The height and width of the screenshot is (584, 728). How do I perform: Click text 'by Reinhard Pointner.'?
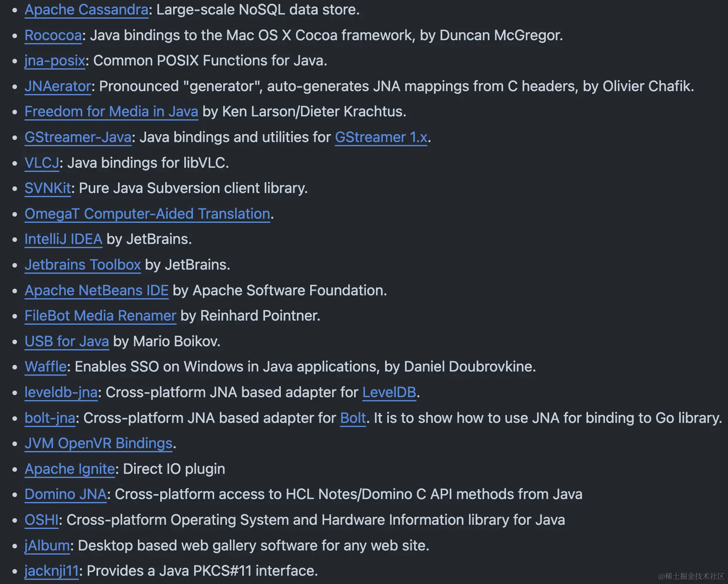pos(251,316)
